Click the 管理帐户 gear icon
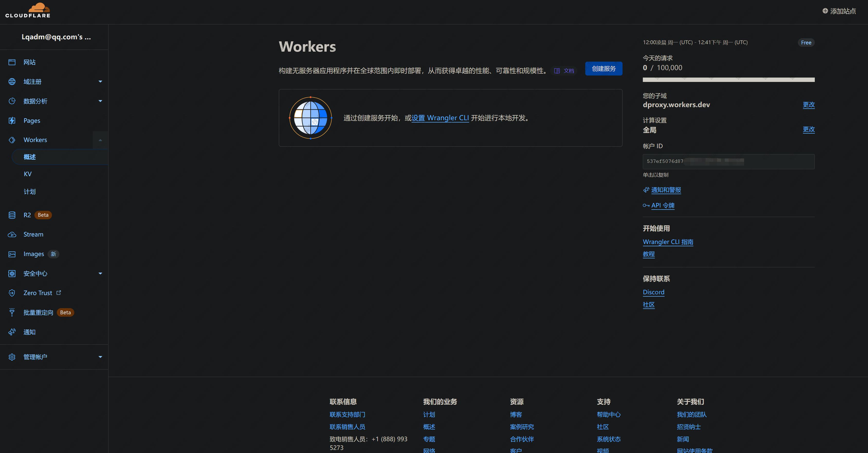 pyautogui.click(x=12, y=357)
